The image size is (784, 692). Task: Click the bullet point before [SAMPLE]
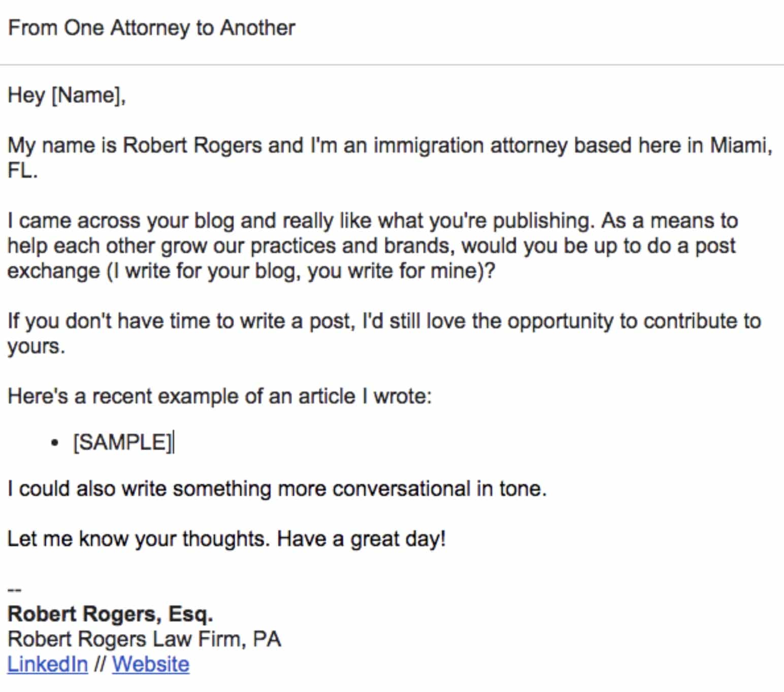tap(55, 443)
